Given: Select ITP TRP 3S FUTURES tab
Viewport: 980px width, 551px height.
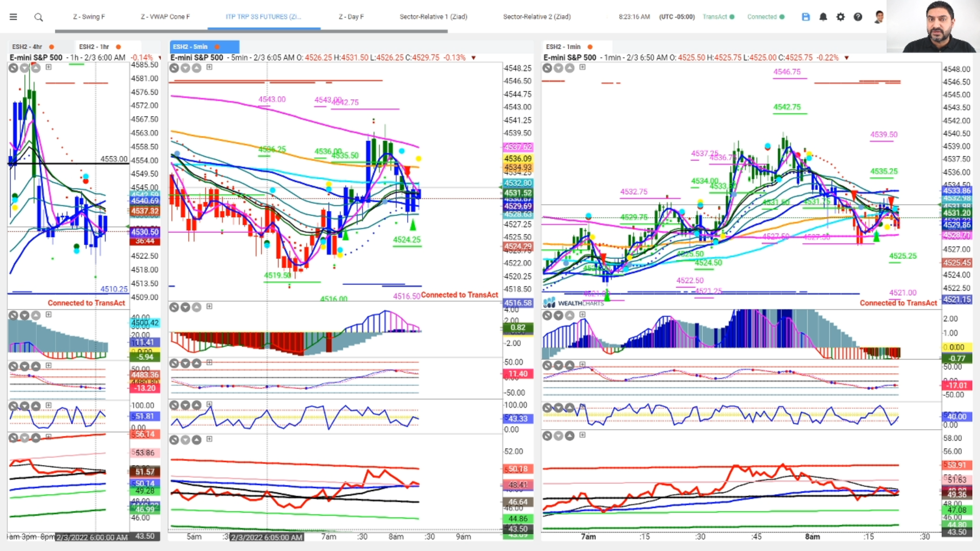Looking at the screenshot, I should click(x=263, y=17).
